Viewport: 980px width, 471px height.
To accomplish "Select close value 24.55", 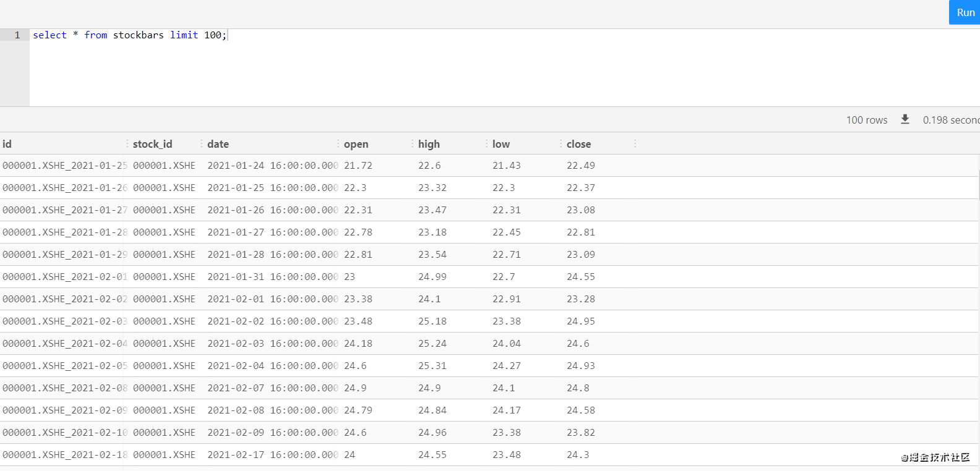I will point(581,277).
